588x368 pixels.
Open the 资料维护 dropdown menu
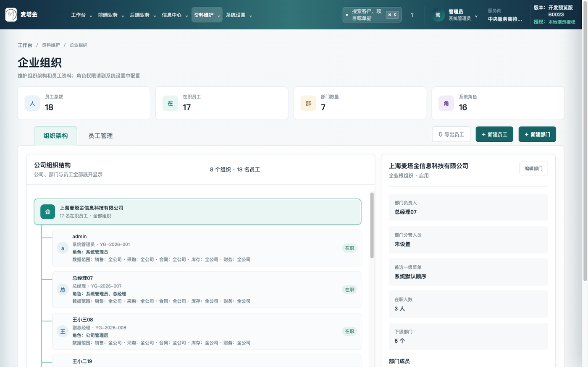(x=207, y=15)
